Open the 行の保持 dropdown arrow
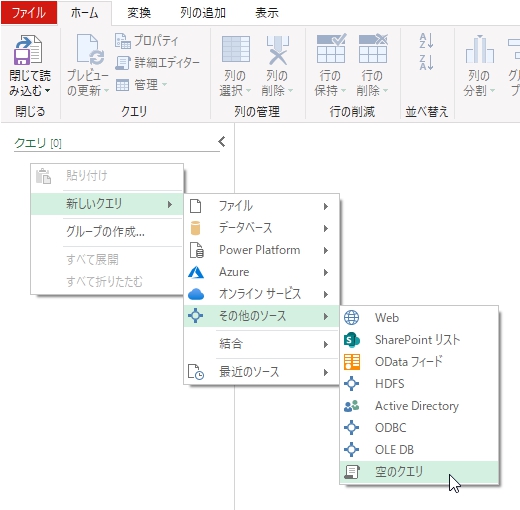 click(343, 91)
